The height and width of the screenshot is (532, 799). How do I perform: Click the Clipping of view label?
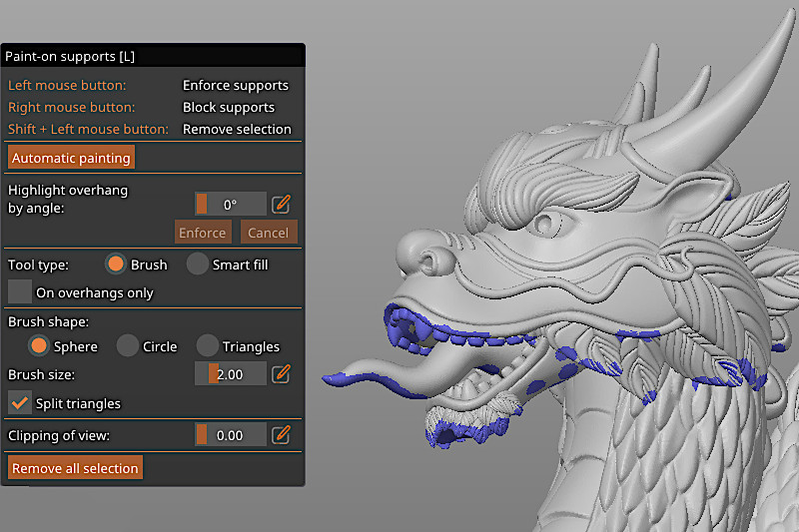click(x=59, y=435)
